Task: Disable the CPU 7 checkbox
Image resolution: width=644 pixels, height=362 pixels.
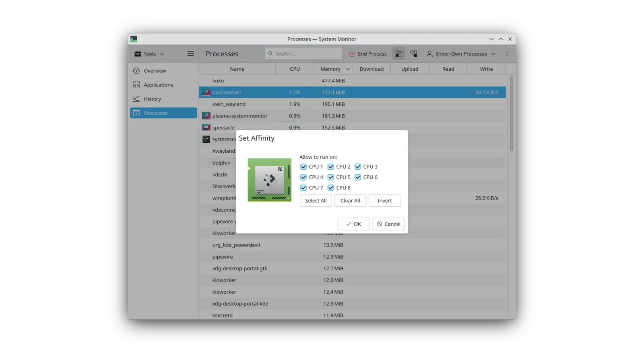Action: click(x=303, y=188)
